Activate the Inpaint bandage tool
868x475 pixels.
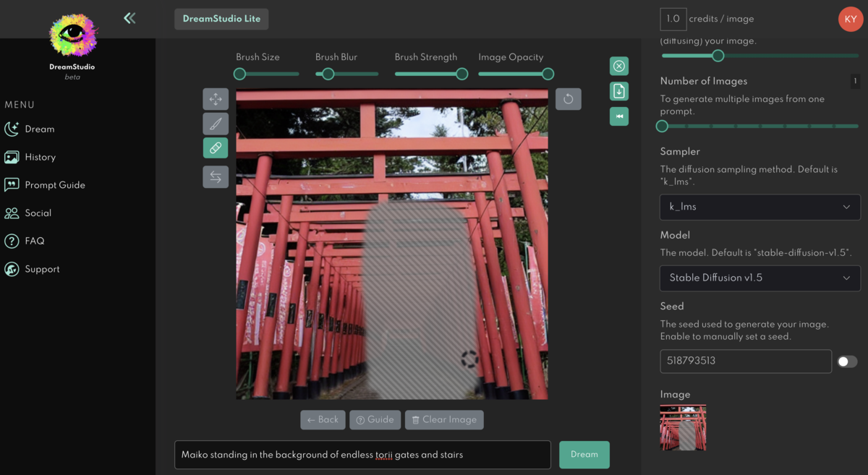[x=216, y=148]
